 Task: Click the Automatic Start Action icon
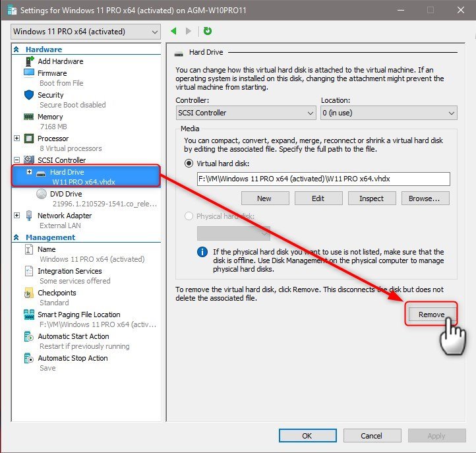click(29, 336)
